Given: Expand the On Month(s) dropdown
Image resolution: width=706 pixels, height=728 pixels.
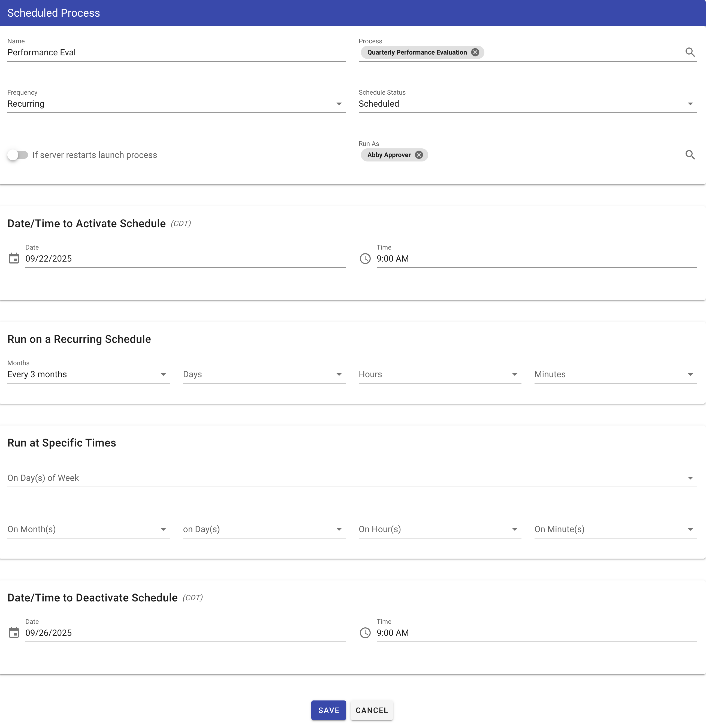Looking at the screenshot, I should 163,529.
